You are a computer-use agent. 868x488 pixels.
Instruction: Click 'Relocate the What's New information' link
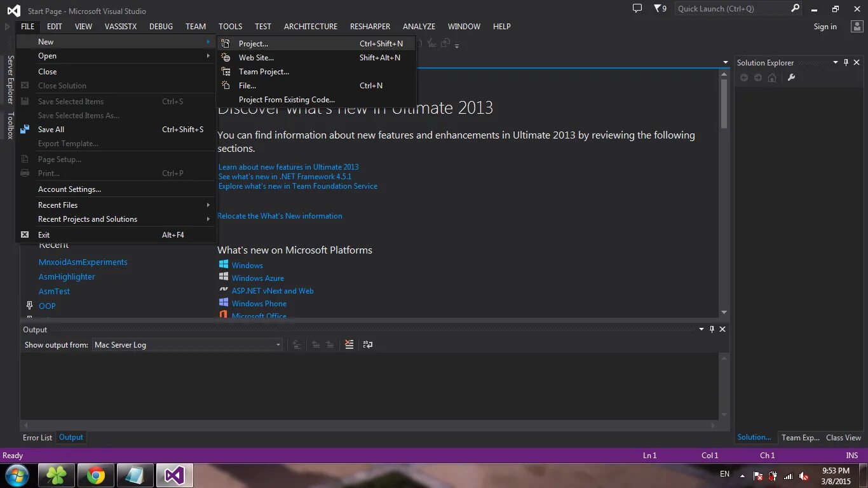point(280,216)
